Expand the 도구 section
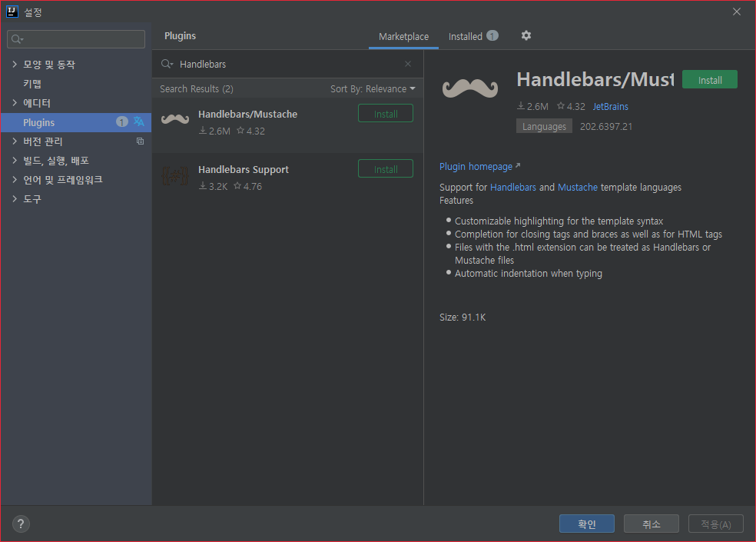This screenshot has height=542, width=756. point(15,198)
